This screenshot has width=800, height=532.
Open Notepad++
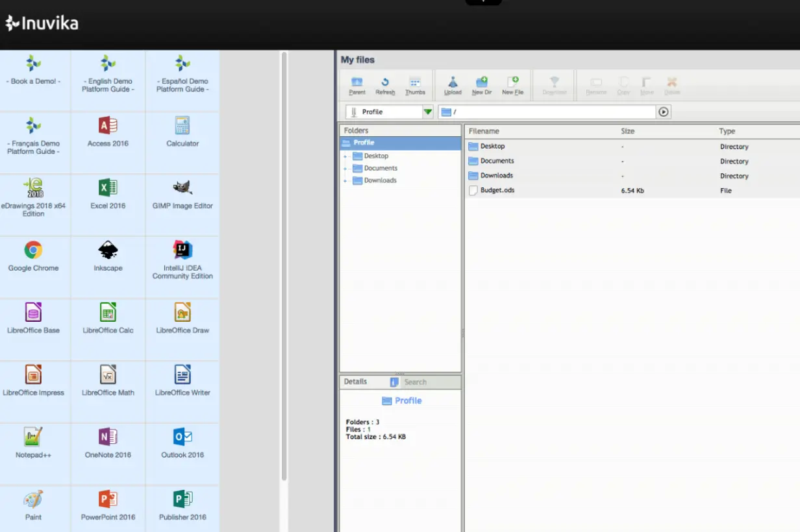[34, 444]
